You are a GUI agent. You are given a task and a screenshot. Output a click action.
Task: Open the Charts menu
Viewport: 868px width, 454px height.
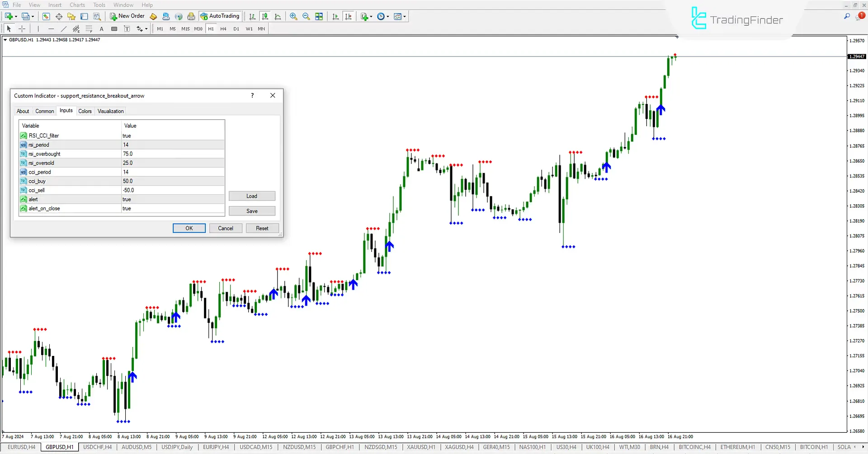[x=77, y=5]
